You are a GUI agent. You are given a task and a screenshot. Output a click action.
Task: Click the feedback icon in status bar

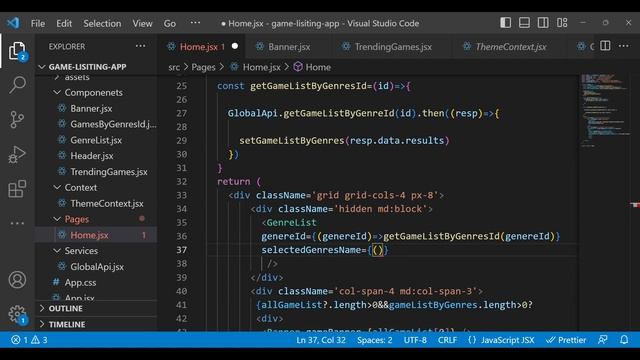pyautogui.click(x=602, y=340)
